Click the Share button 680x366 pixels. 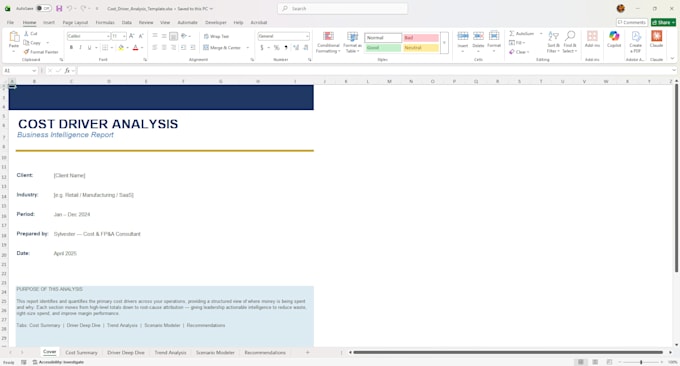pyautogui.click(x=663, y=22)
